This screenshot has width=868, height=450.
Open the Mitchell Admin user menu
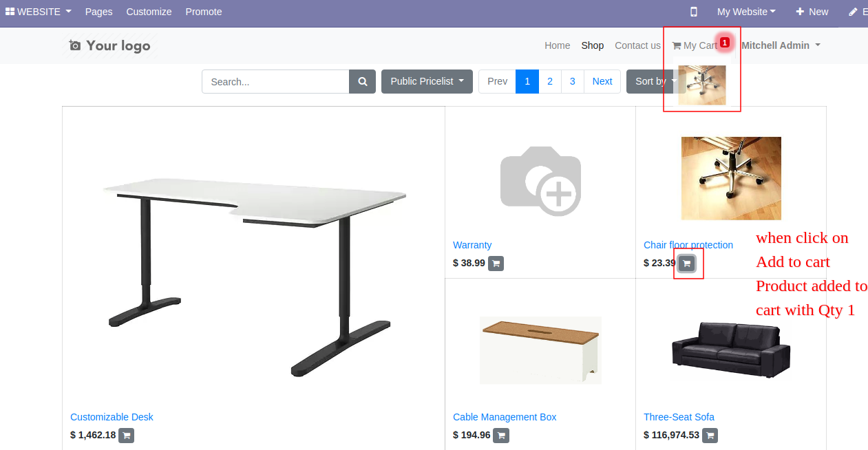pyautogui.click(x=781, y=45)
